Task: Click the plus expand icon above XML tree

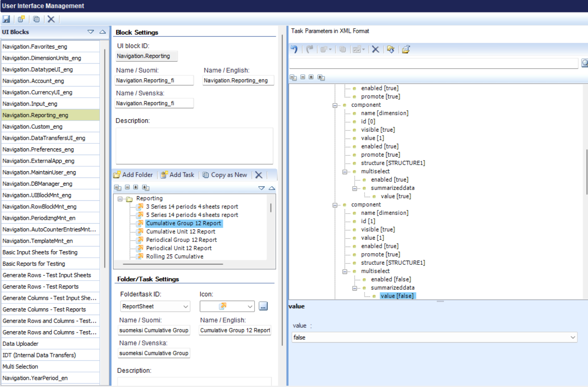Action: (311, 77)
